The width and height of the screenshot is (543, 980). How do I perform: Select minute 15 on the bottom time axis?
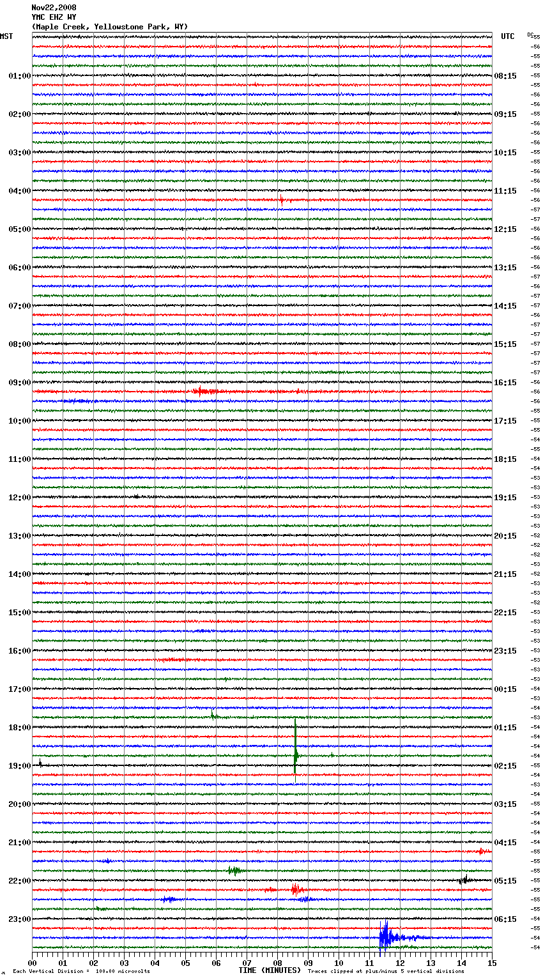492,963
